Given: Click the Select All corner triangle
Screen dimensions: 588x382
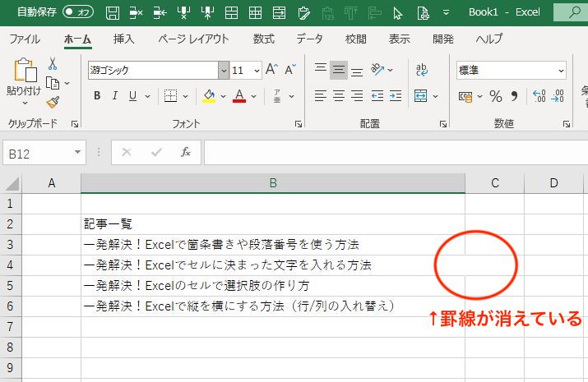Looking at the screenshot, I should point(12,183).
